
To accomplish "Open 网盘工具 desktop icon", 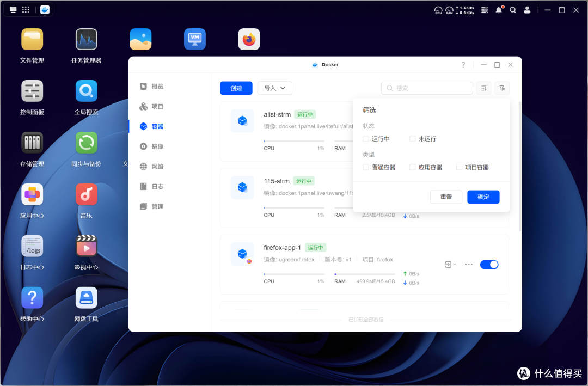I will coord(86,298).
